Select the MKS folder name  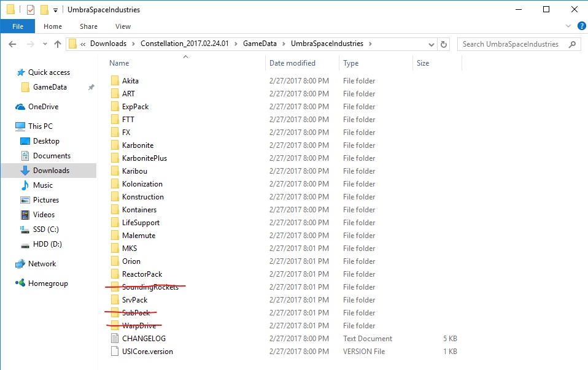130,248
